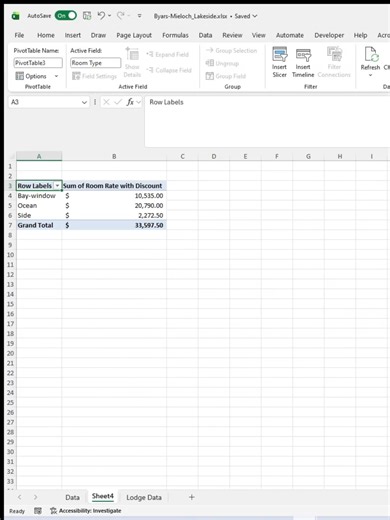390x520 pixels.
Task: Switch to the Insert ribbon tab
Action: (x=73, y=35)
